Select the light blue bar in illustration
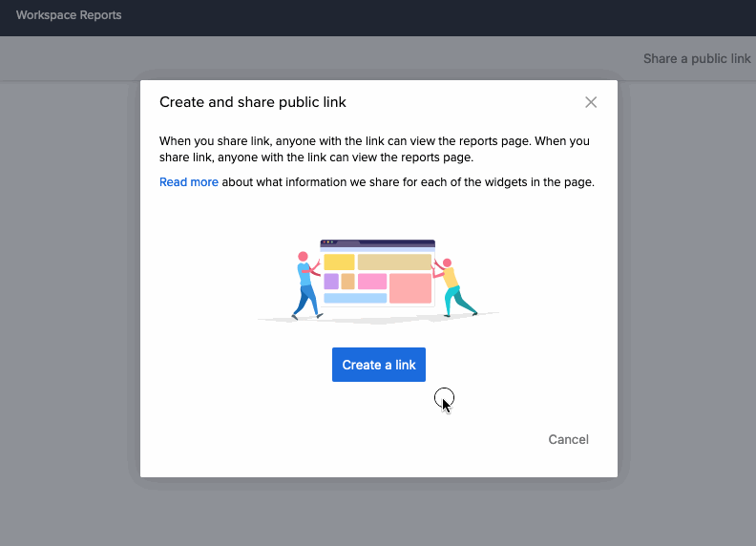Viewport: 756px width, 546px height. pyautogui.click(x=355, y=299)
